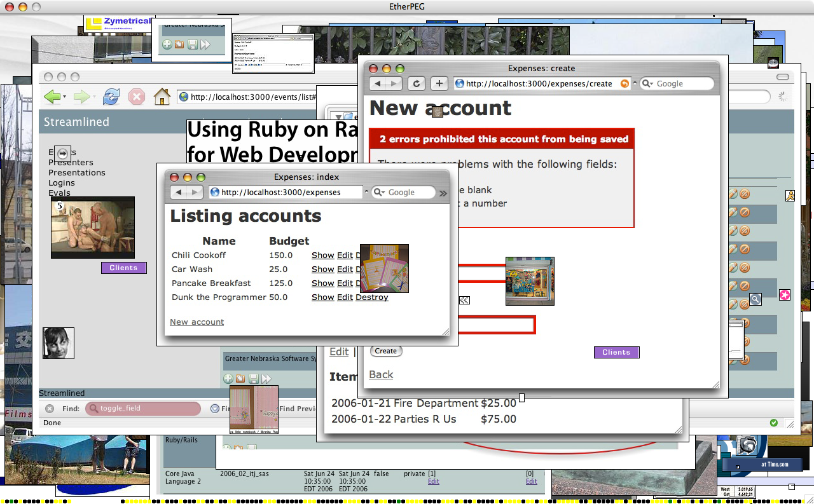The height and width of the screenshot is (504, 814).
Task: Open the New account link in Expenses: index
Action: (x=197, y=322)
